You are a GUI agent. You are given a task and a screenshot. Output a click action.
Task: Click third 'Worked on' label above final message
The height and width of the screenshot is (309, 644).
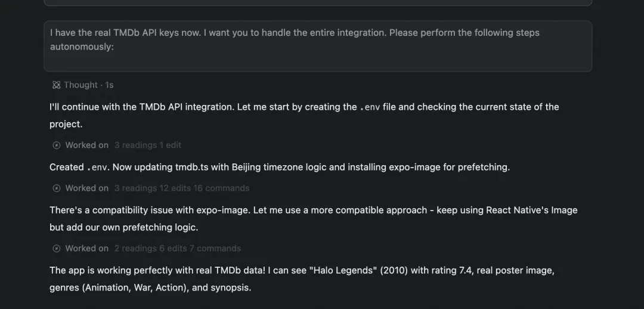pyautogui.click(x=87, y=248)
